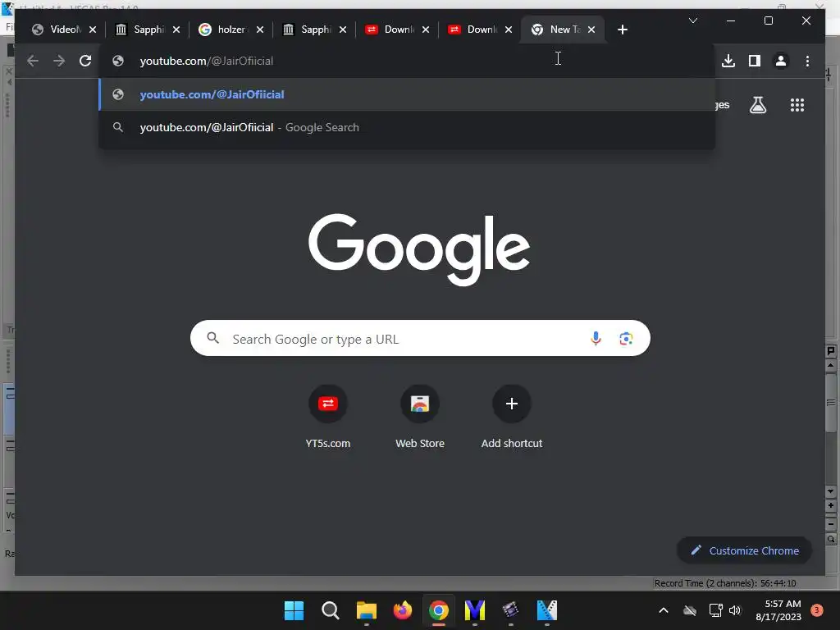This screenshot has height=630, width=840.
Task: Click the Add shortcut button
Action: click(512, 417)
